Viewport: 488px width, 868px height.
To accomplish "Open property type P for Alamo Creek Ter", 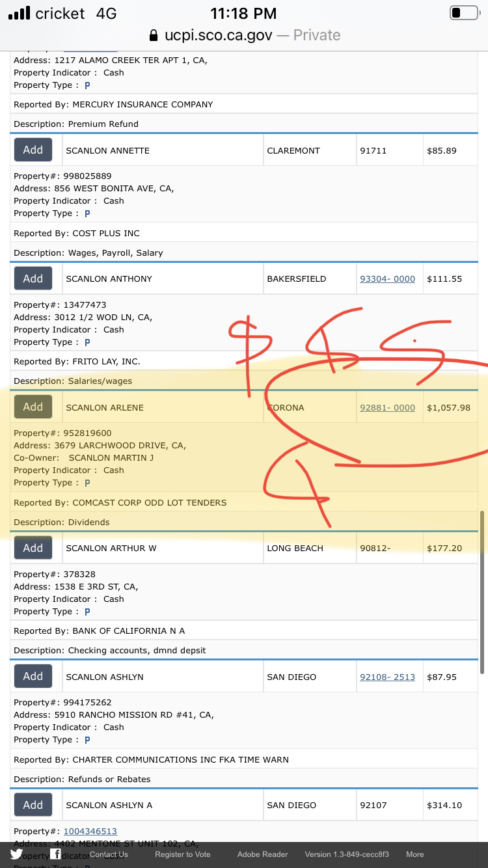I will coord(87,85).
